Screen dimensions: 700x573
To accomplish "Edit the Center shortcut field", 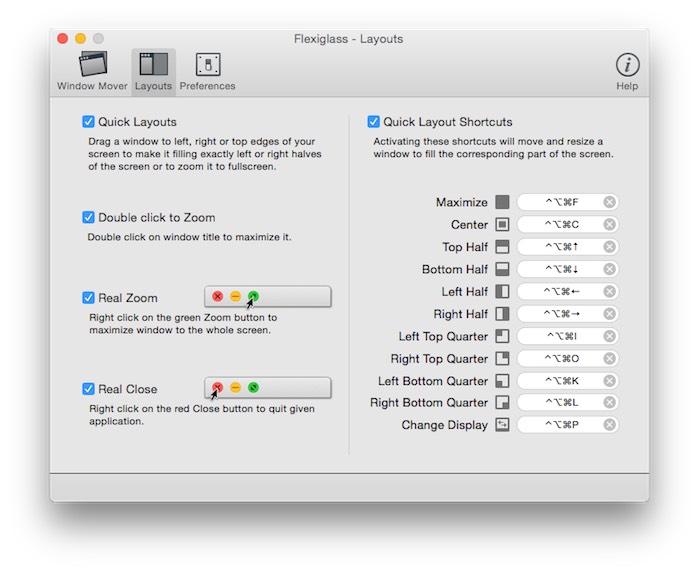I will [x=567, y=224].
